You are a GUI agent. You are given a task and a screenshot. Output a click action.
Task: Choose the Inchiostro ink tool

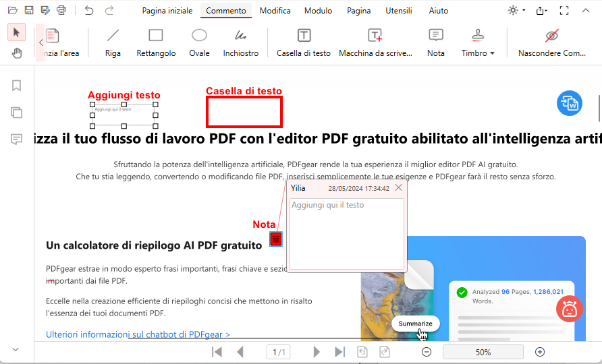(x=241, y=43)
